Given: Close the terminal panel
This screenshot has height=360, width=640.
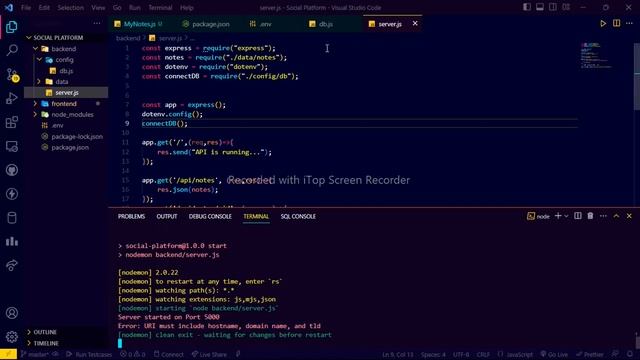Looking at the screenshot, I should (629, 216).
